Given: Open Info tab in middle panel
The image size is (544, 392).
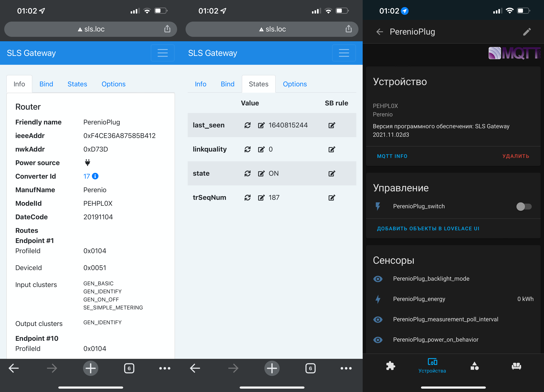Looking at the screenshot, I should [201, 84].
